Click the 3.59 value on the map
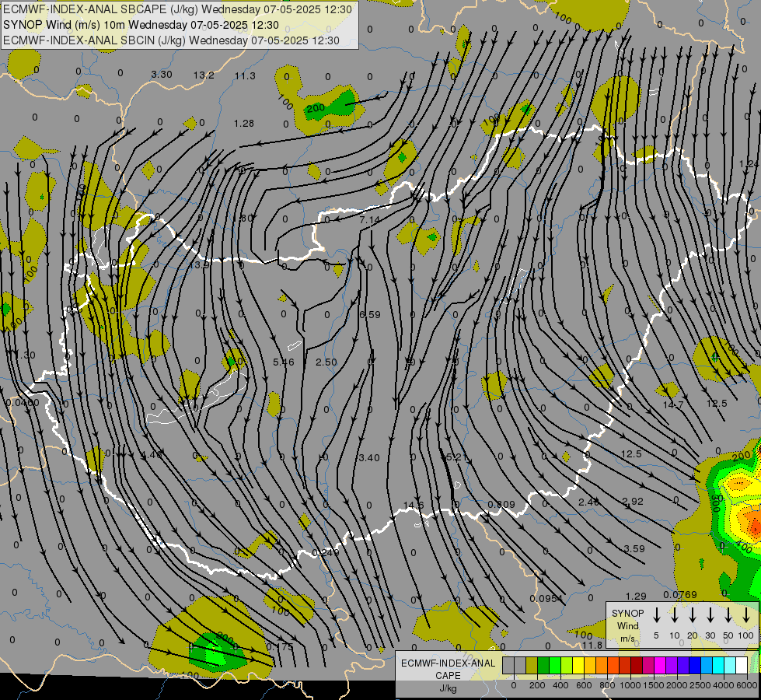The height and width of the screenshot is (700, 761). pyautogui.click(x=634, y=548)
